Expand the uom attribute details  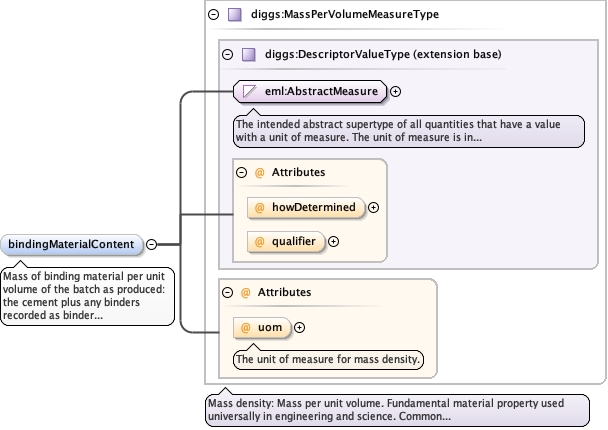[299, 328]
